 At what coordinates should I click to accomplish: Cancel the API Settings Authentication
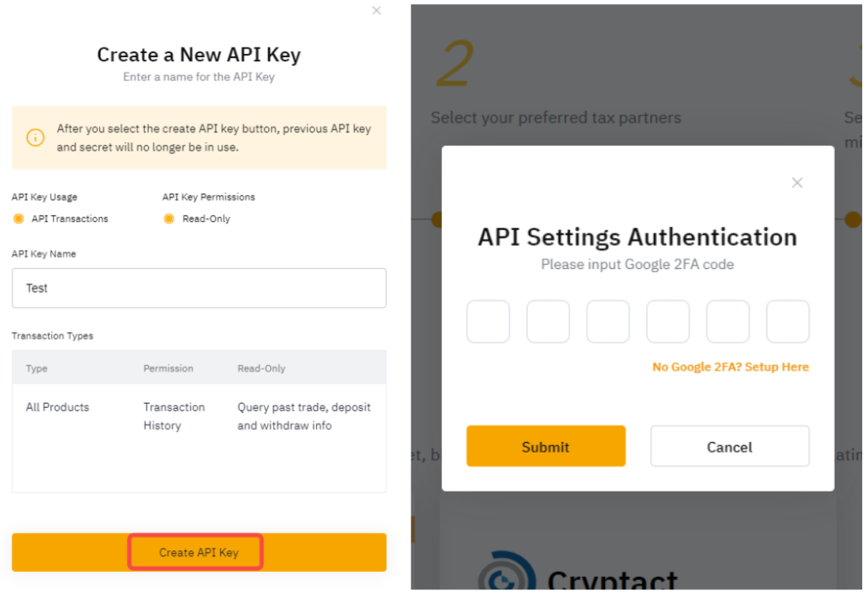click(729, 446)
